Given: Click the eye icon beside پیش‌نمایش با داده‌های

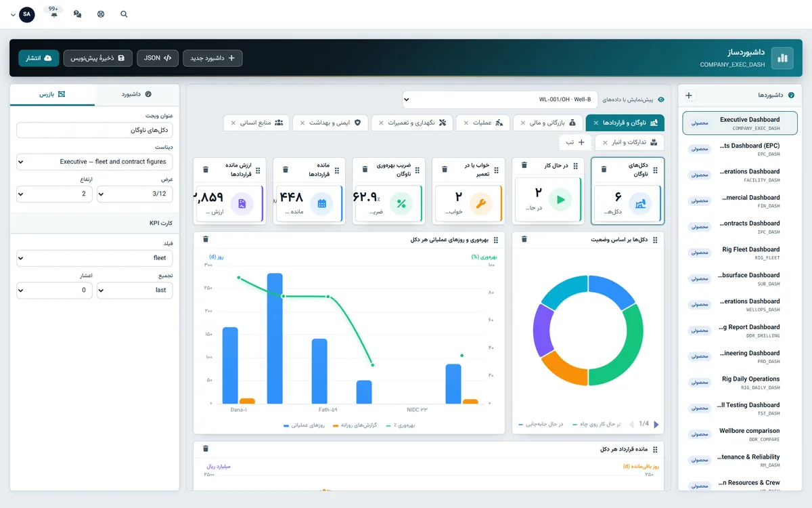Looking at the screenshot, I should tap(661, 100).
